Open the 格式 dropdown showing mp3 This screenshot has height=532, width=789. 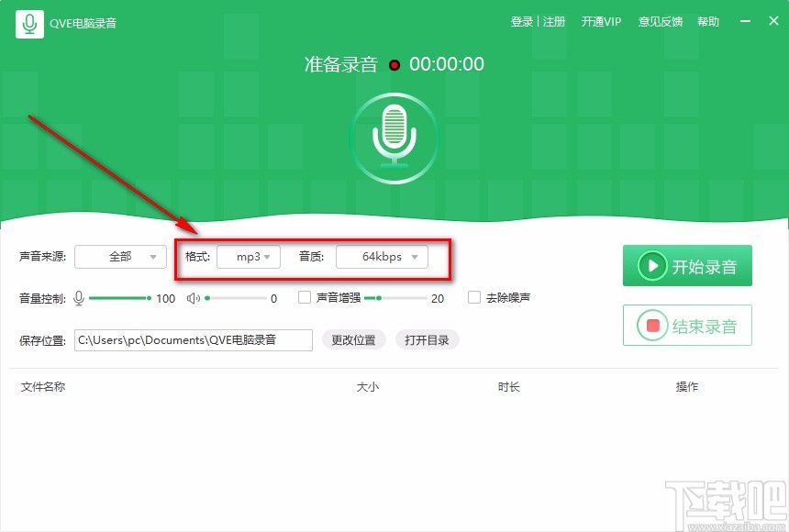(249, 258)
